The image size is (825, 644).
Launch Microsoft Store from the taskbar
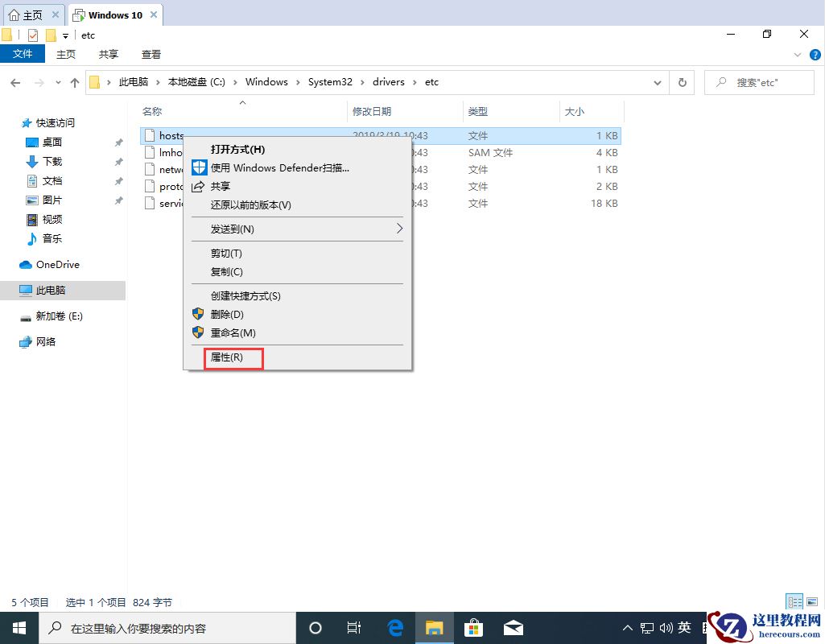tap(474, 627)
